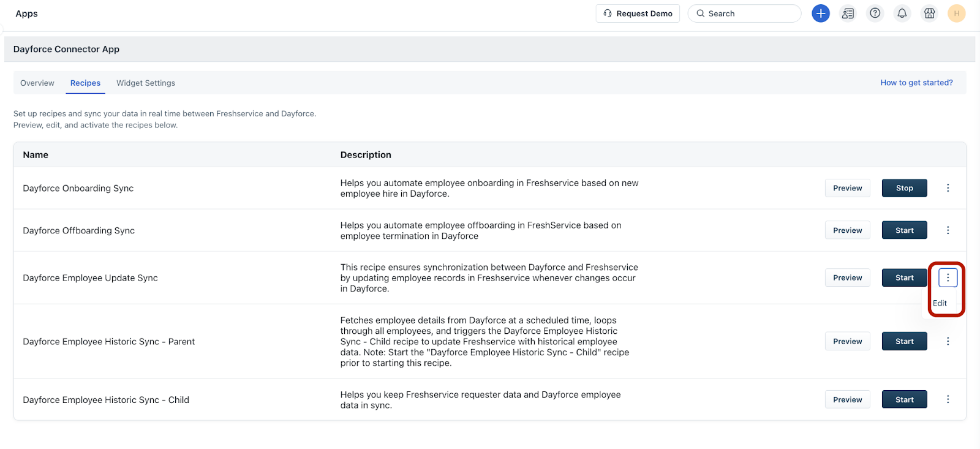The image size is (980, 449).
Task: Click the Request Demo button
Action: point(638,13)
